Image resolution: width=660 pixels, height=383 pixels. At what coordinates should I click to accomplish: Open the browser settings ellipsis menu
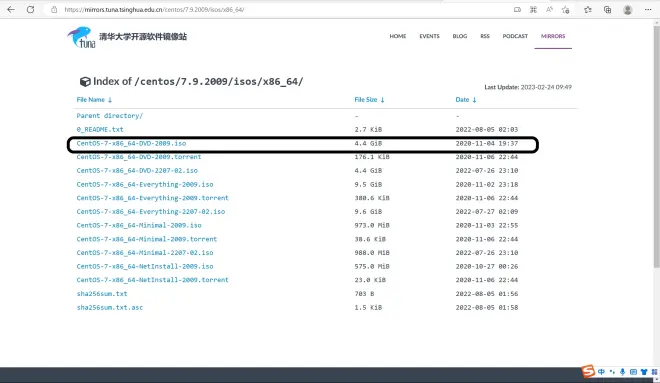pos(648,9)
